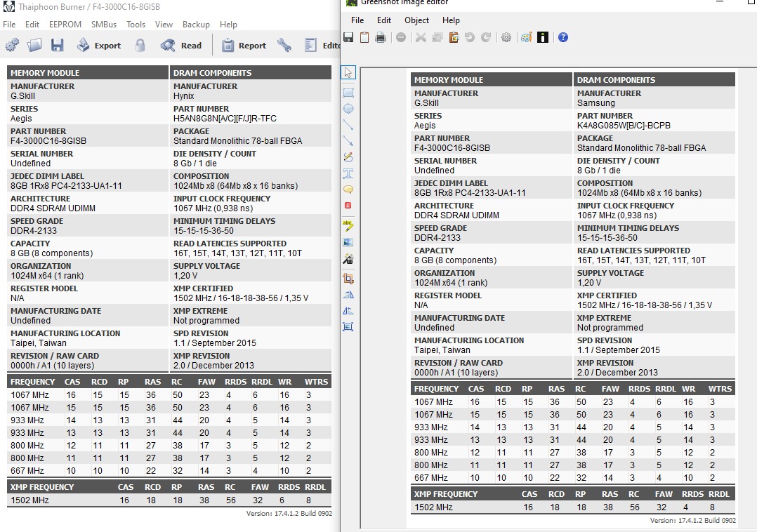
Task: Click part number K4A8G085W[B/C]-BCPB
Action: [624, 126]
